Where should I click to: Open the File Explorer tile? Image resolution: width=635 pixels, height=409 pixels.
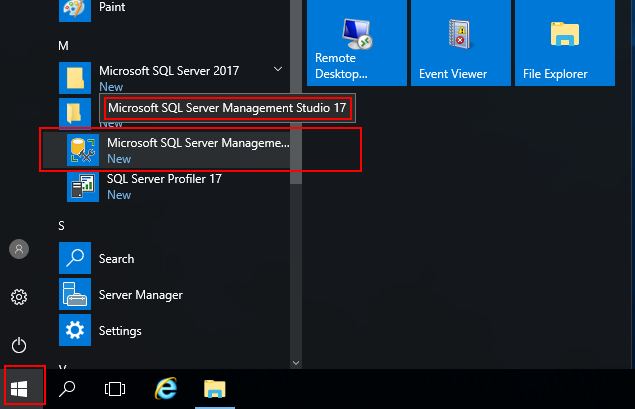point(565,43)
